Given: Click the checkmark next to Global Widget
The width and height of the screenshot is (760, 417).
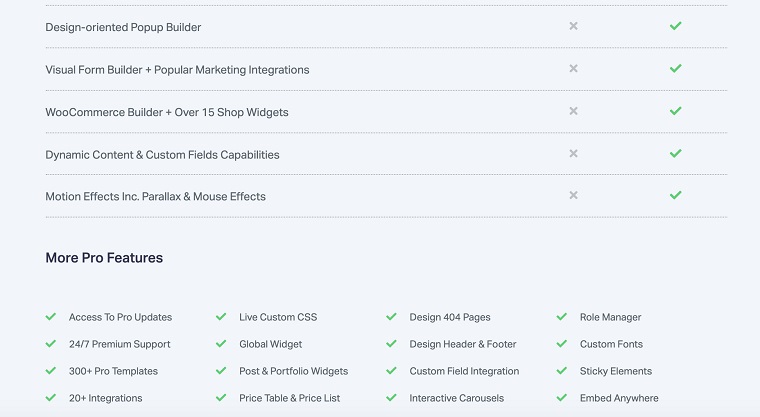Looking at the screenshot, I should click(221, 344).
